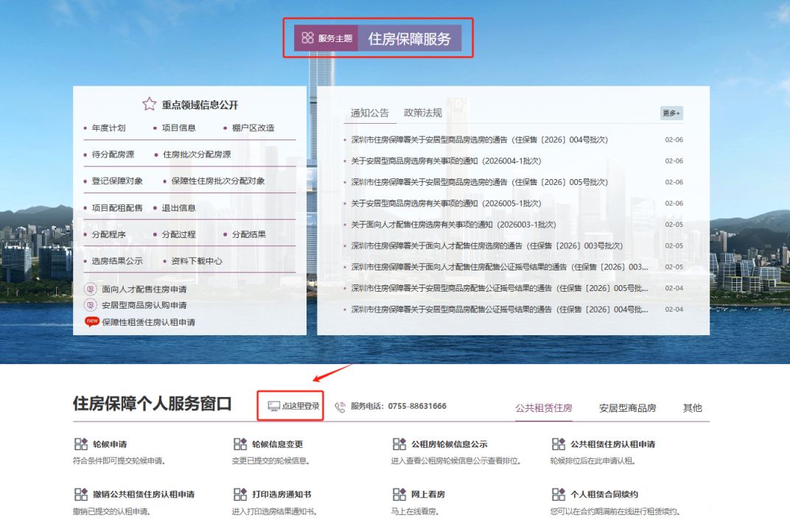This screenshot has width=790, height=532.
Task: Click the 个人租赁合同续约 service title
Action: point(604,494)
